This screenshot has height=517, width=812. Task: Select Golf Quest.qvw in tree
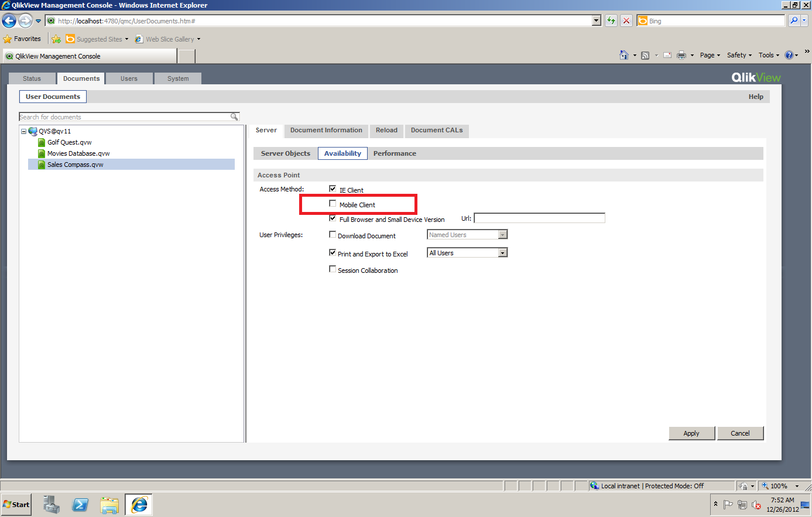(69, 142)
